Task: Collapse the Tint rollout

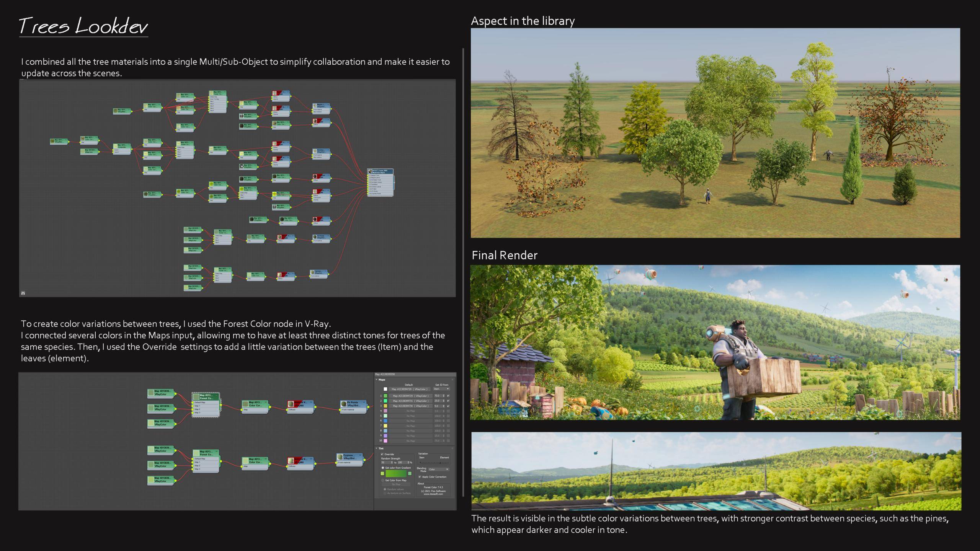Action: click(x=376, y=448)
